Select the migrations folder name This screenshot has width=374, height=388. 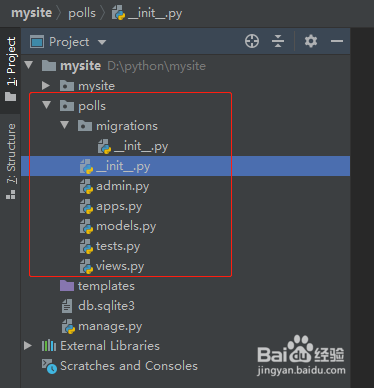pyautogui.click(x=127, y=126)
